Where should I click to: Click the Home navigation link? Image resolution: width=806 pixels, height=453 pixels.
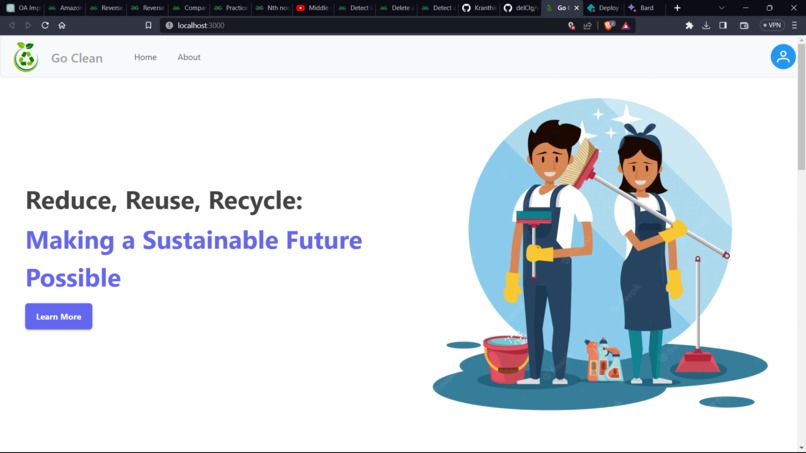click(x=145, y=57)
